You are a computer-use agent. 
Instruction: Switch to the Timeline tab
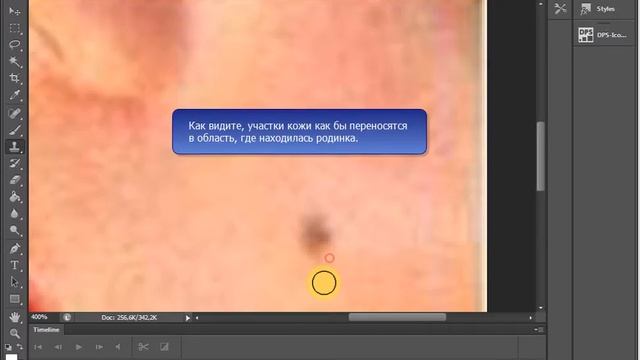(46, 330)
